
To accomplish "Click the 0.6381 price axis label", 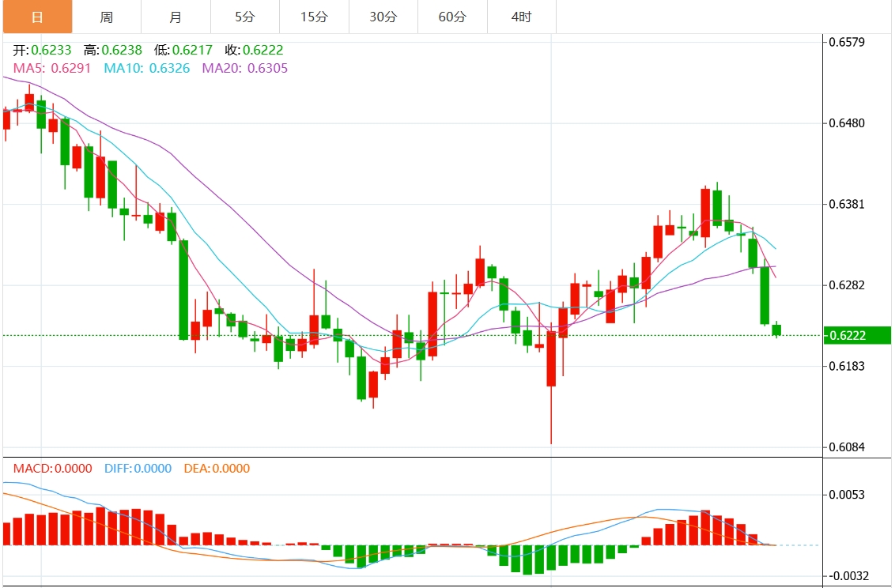I will pos(847,204).
